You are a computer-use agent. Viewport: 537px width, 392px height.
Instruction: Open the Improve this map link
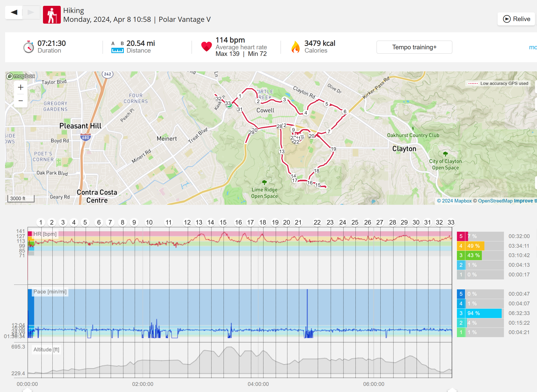coord(525,201)
